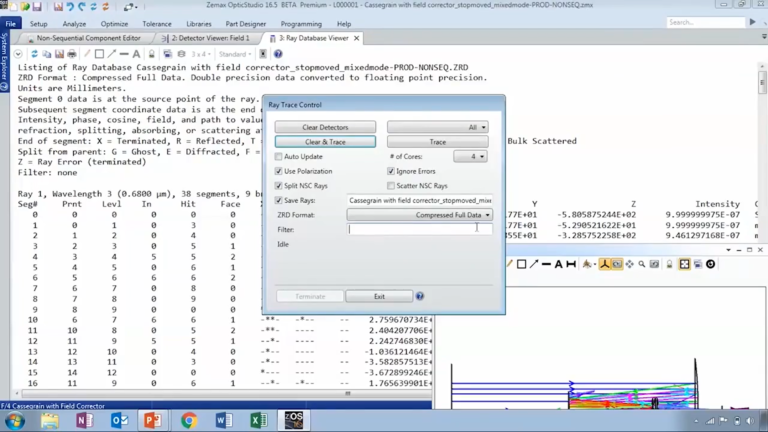Click the save-as icon in the Ray Database toolbar
This screenshot has height=432, width=768.
click(x=59, y=54)
